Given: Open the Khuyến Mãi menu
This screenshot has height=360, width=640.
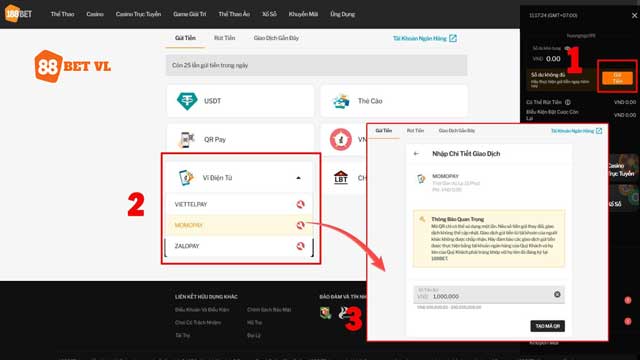Looking at the screenshot, I should point(303,14).
